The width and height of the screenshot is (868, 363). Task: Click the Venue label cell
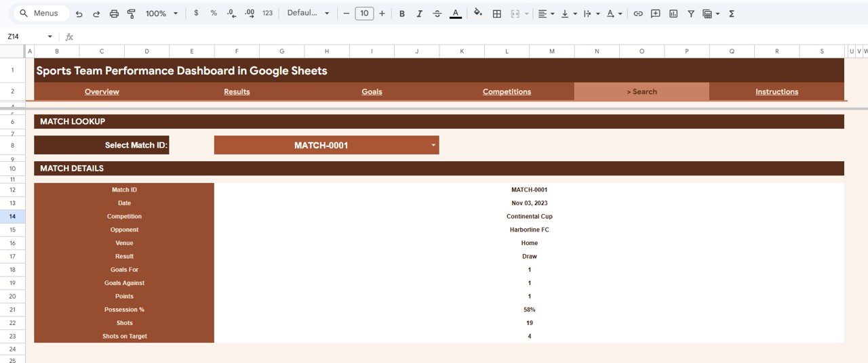[124, 243]
